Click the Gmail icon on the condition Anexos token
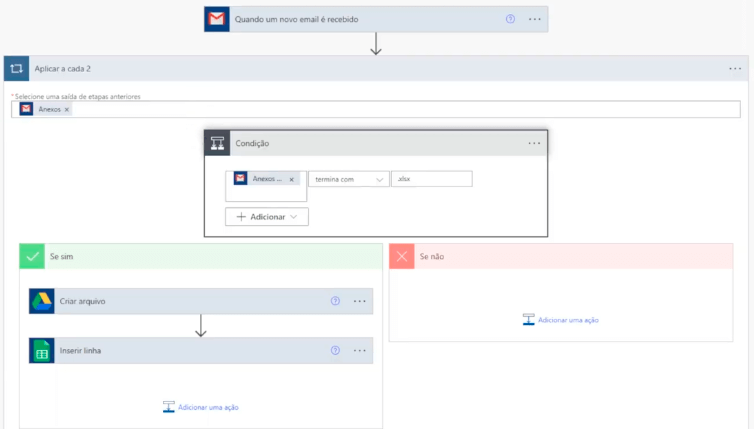Screen dimensions: 754x429 [240, 178]
